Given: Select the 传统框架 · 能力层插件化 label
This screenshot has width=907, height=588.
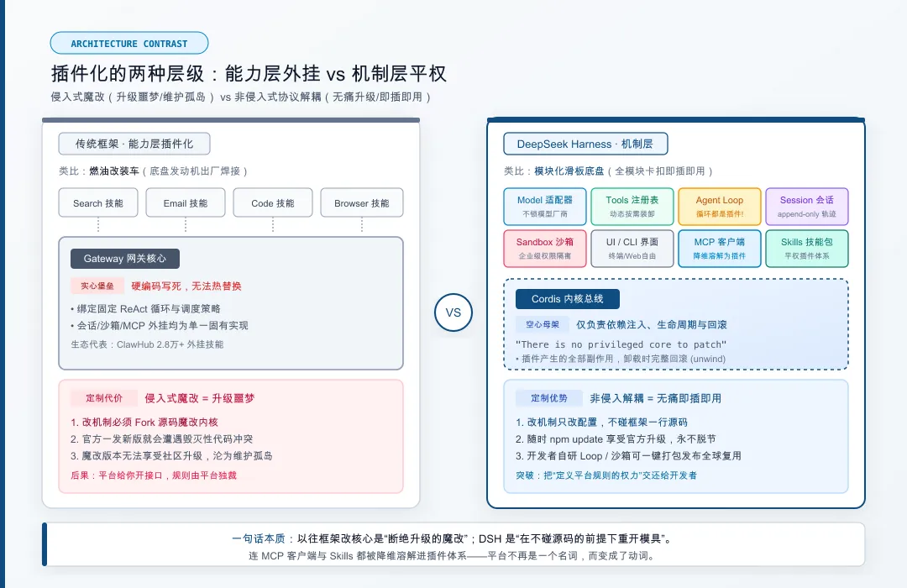Looking at the screenshot, I should coord(134,144).
